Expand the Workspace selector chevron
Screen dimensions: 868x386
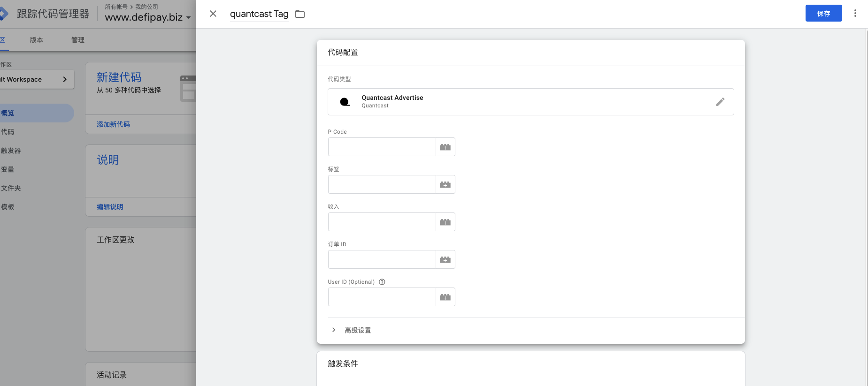(x=65, y=79)
